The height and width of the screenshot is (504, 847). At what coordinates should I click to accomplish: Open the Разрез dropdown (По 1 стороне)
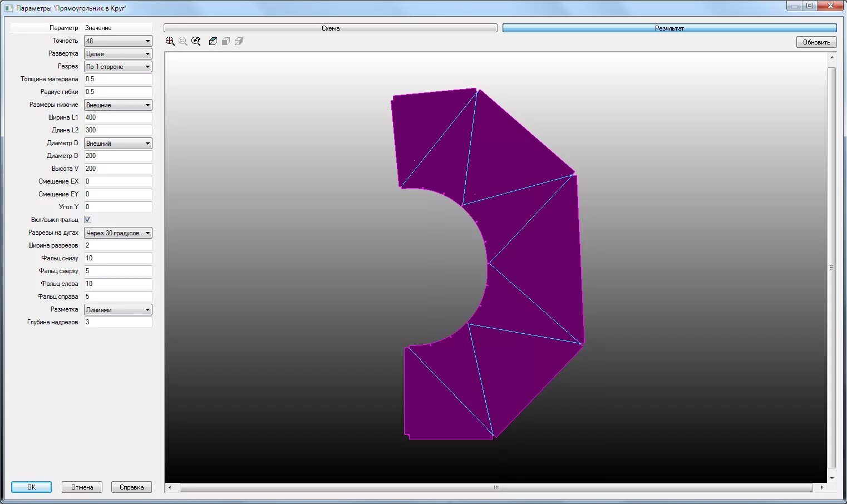(x=118, y=67)
